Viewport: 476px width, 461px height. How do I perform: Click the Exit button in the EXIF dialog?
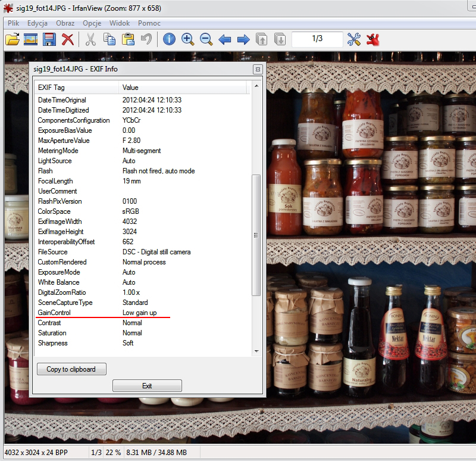pyautogui.click(x=147, y=386)
